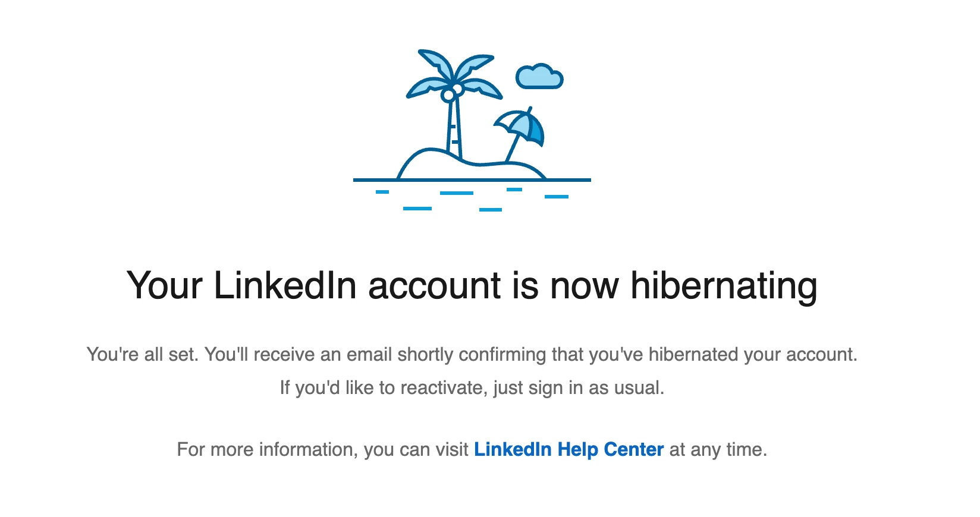Click the blue beach umbrella canopy
The height and width of the screenshot is (517, 980).
522,125
